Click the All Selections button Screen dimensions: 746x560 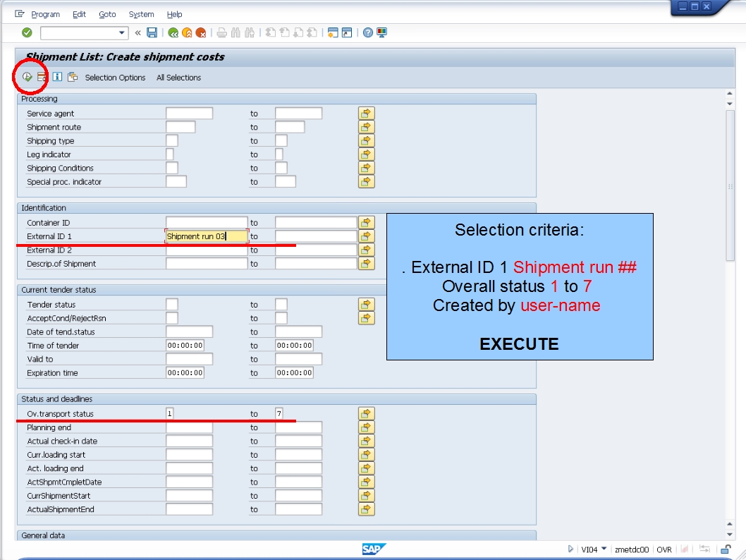tap(179, 78)
